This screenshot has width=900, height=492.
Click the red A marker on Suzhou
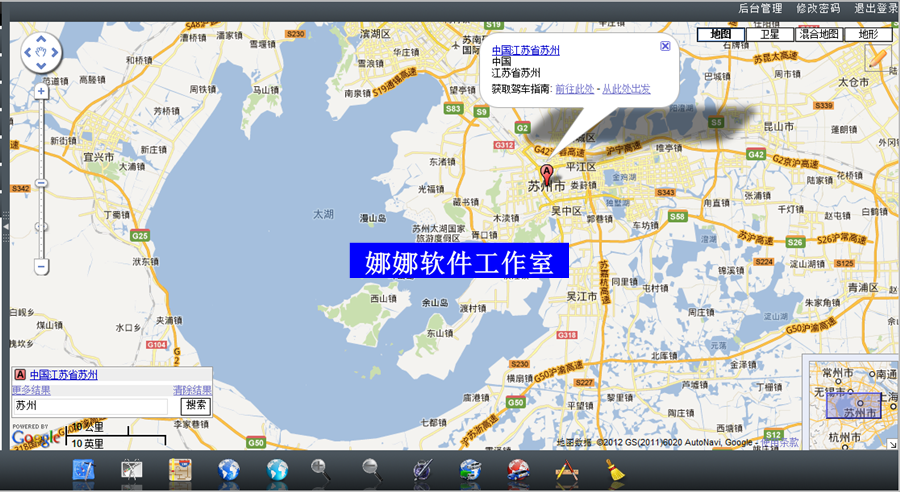click(x=547, y=175)
